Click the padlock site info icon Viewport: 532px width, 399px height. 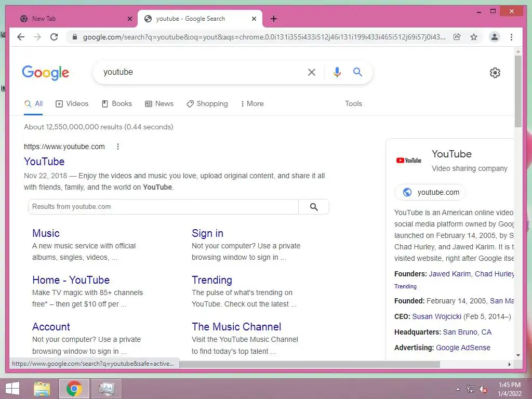tap(75, 37)
